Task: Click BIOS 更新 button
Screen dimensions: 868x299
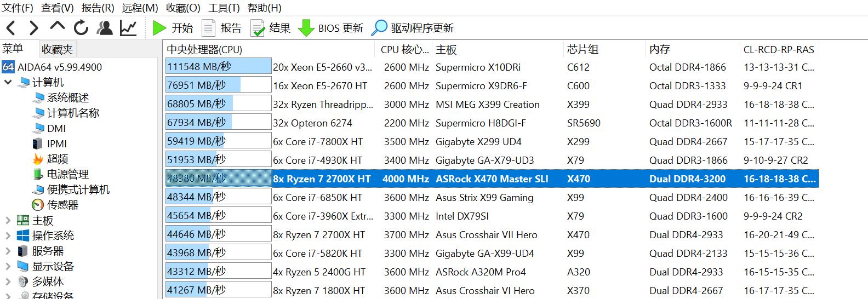Action: coord(331,28)
